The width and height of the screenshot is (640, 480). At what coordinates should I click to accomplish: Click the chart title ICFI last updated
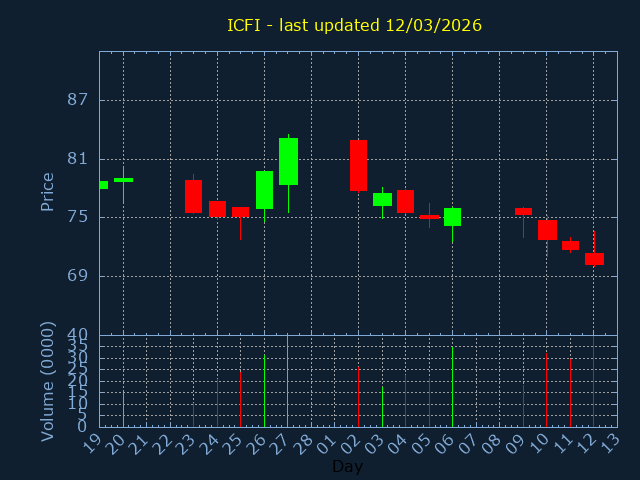click(x=354, y=25)
